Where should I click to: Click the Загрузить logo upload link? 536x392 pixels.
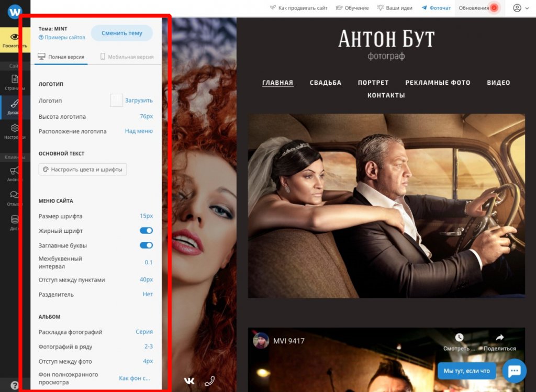(x=139, y=100)
